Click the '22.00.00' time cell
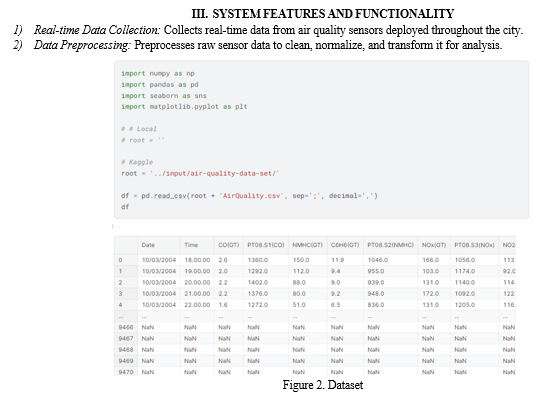The width and height of the screenshot is (552, 409). tap(197, 305)
